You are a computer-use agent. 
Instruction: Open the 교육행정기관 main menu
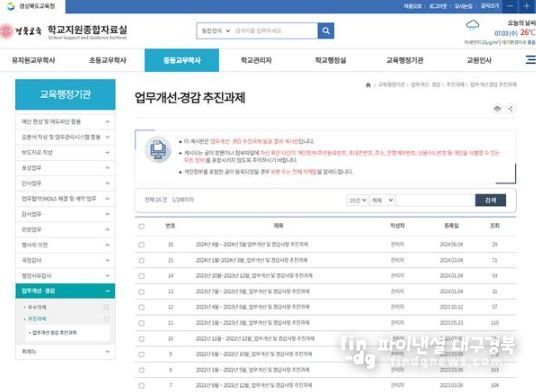(405, 60)
